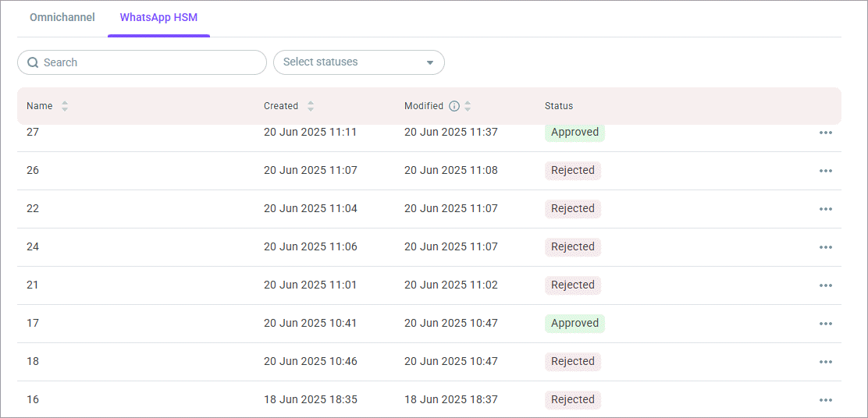This screenshot has height=418, width=868.
Task: Open the three-dots menu for row 21
Action: click(x=826, y=285)
